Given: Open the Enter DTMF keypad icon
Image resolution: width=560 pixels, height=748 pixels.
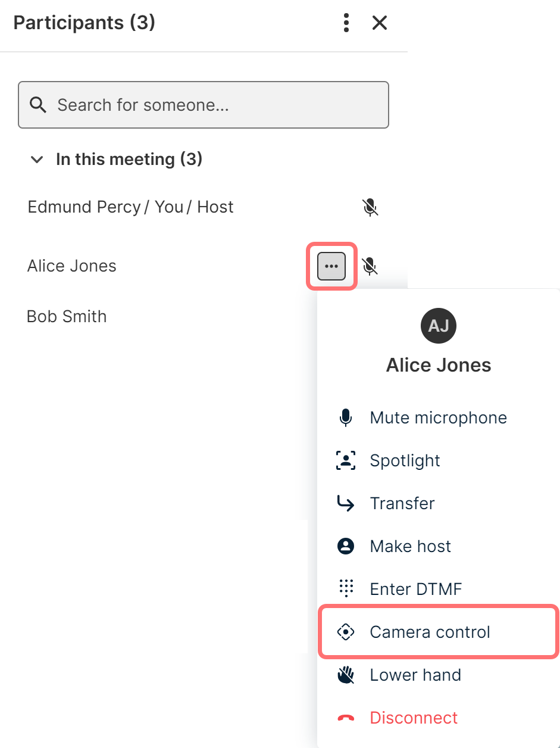Looking at the screenshot, I should pos(346,589).
